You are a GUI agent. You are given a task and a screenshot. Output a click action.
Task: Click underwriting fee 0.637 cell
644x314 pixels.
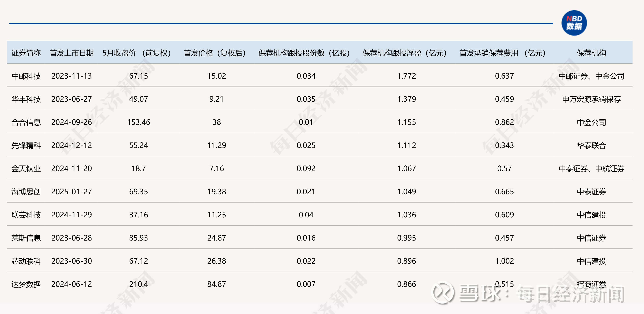[504, 76]
